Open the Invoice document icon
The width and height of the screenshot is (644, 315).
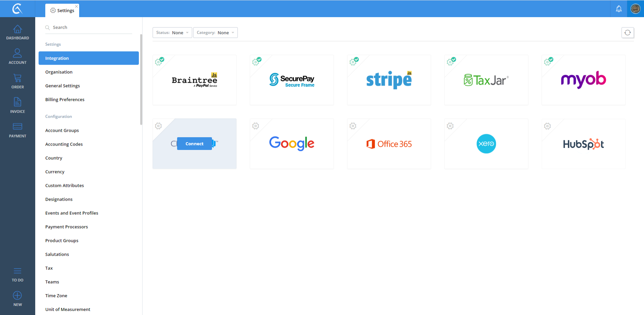coord(17,102)
